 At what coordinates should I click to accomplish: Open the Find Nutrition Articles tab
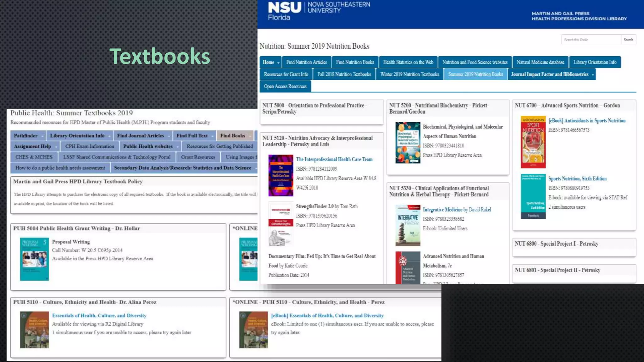pyautogui.click(x=307, y=62)
